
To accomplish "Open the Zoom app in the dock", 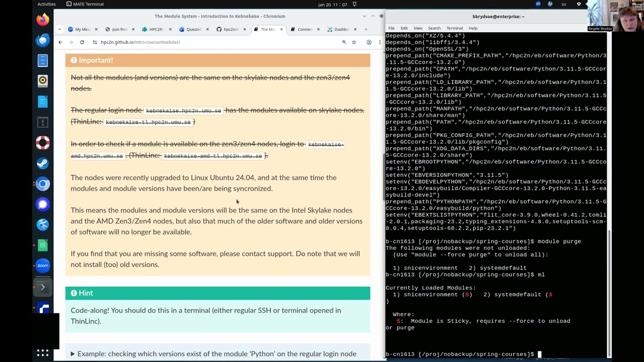I will pos(43,265).
